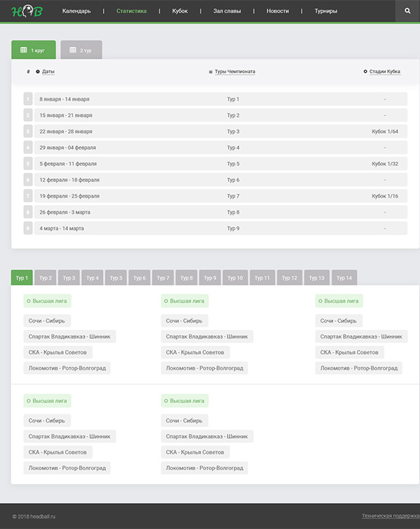Viewport: 420px width, 529px height.
Task: Open Локомотив - Ротор-Волгоград in bottom-left block
Action: pyautogui.click(x=66, y=468)
